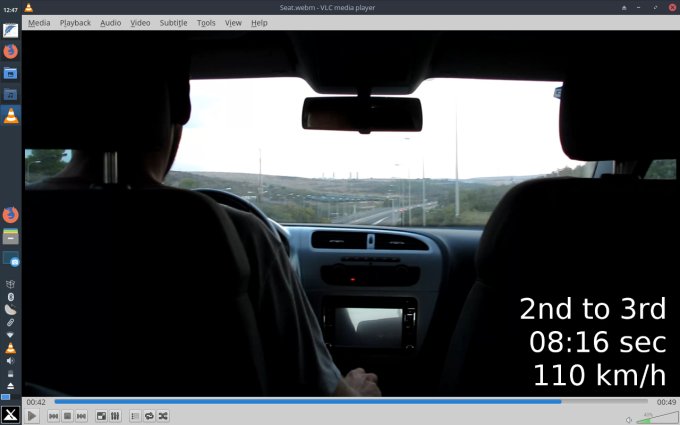Launch Firefox from top of dock
Viewport: 680px width, 425px height.
pyautogui.click(x=10, y=52)
